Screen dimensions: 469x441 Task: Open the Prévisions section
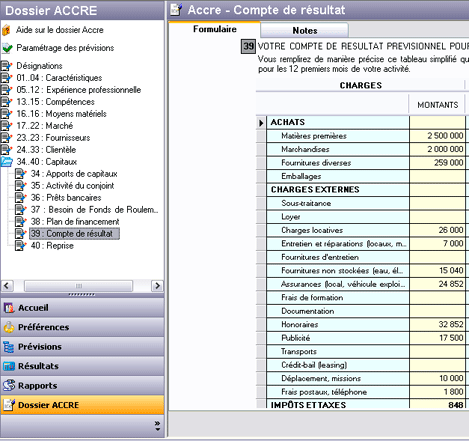click(x=82, y=347)
